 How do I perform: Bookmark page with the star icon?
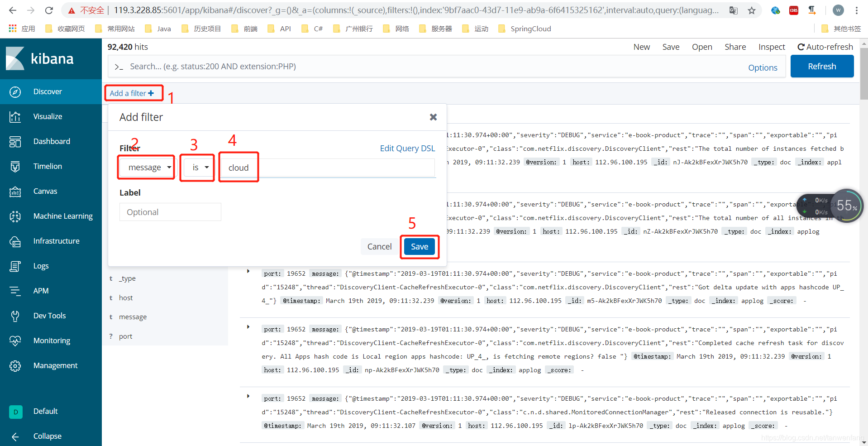pyautogui.click(x=752, y=10)
